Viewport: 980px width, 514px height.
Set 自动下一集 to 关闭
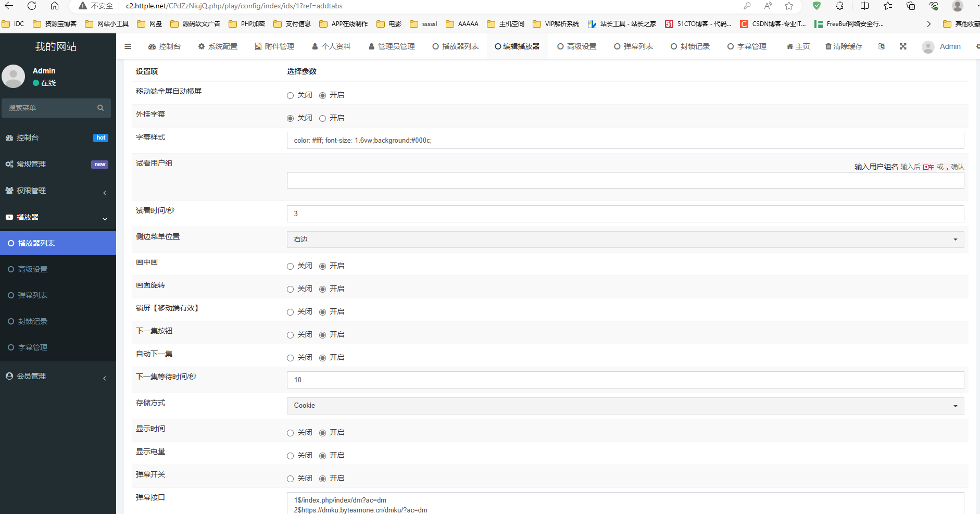click(x=291, y=358)
